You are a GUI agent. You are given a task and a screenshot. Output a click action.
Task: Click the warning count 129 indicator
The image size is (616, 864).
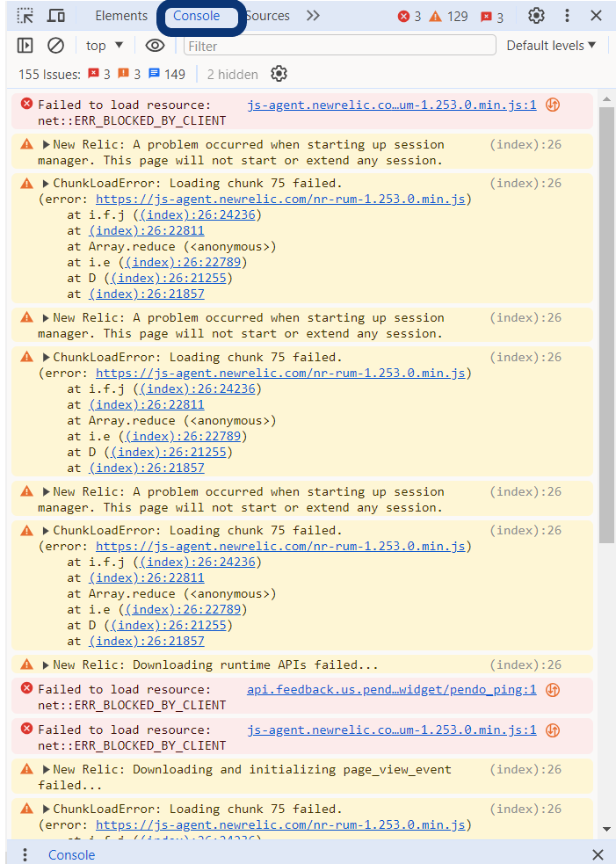448,17
